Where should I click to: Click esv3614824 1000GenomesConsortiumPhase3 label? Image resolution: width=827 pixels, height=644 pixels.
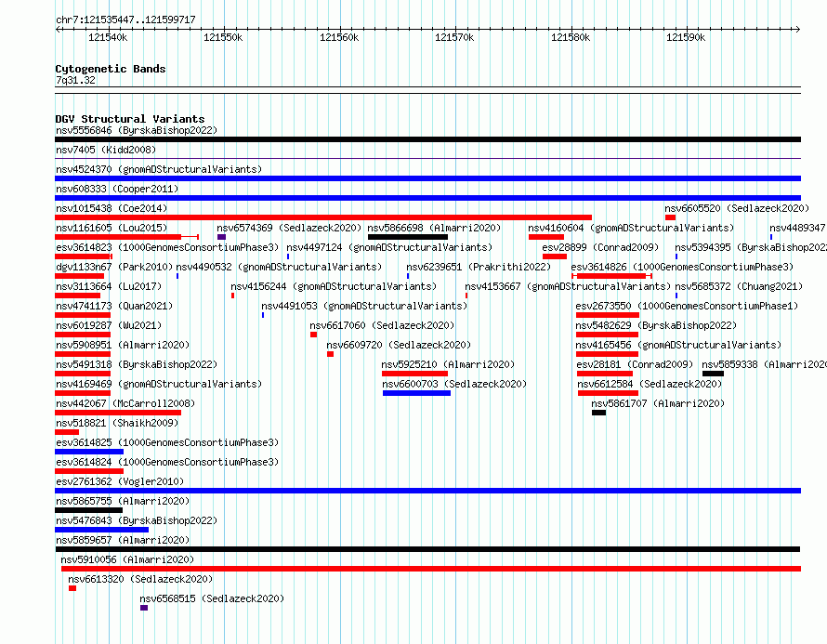coord(167,462)
